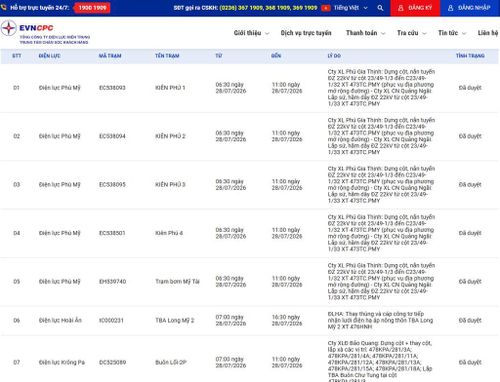Screen dimensions: 500x382
Task: Click the ĐLHA reason text in row 06
Action: click(x=380, y=320)
